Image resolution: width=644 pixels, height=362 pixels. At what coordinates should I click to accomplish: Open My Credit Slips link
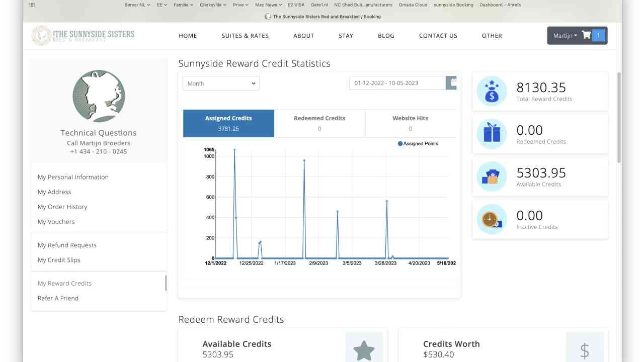[x=59, y=260]
